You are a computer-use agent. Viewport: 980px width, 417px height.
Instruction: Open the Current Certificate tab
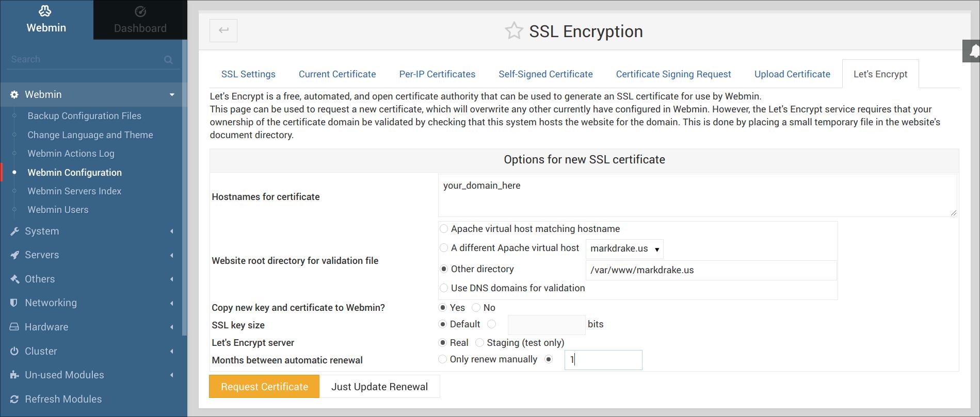tap(337, 74)
